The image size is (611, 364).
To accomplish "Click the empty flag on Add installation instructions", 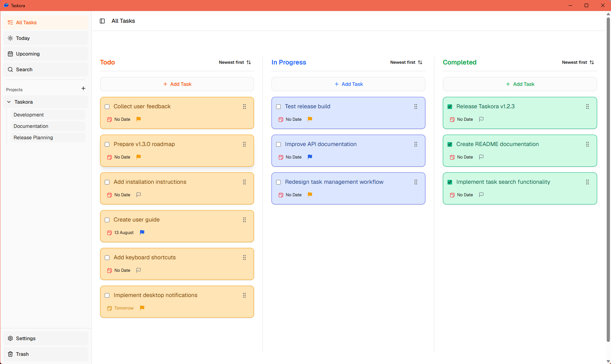I will [x=139, y=194].
